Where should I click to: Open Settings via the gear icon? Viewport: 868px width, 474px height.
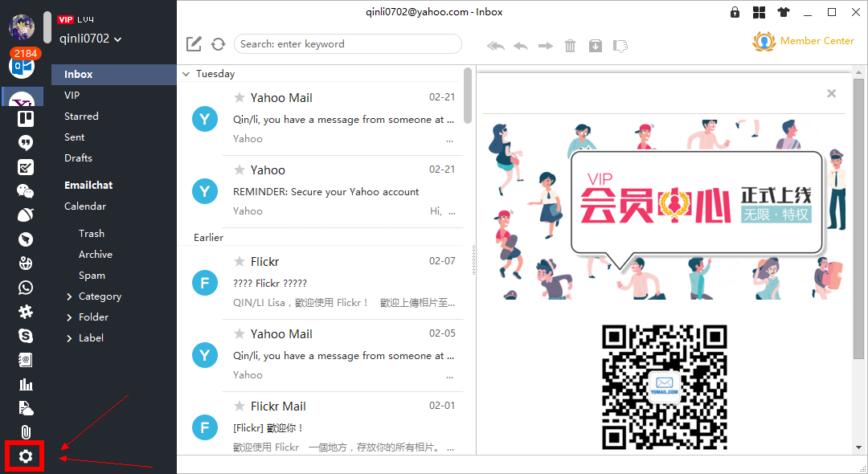point(25,456)
